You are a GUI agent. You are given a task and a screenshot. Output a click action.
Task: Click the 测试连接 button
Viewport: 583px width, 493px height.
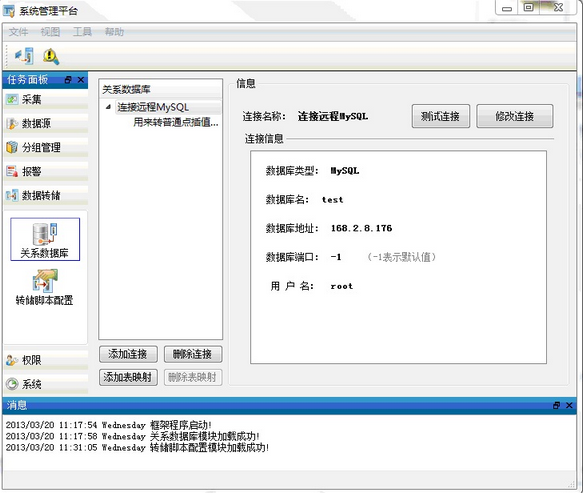pos(441,116)
